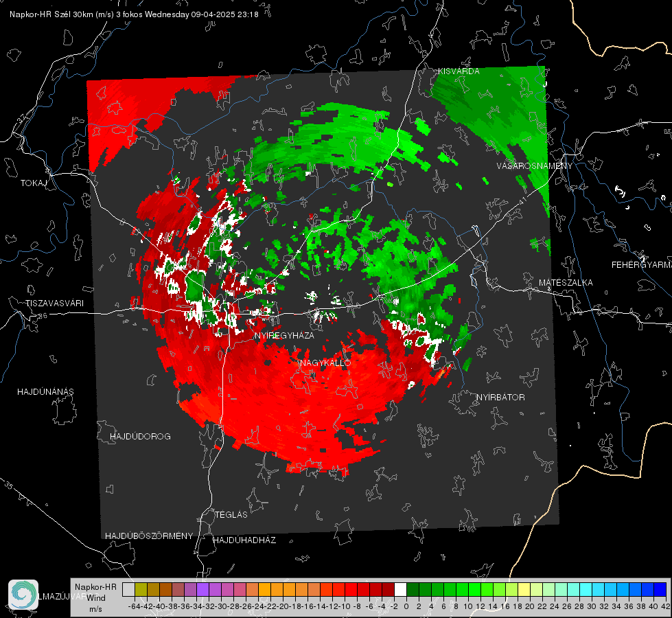Select the NYÍREGYHÁZA city label
This screenshot has height=618, width=672.
(x=284, y=335)
